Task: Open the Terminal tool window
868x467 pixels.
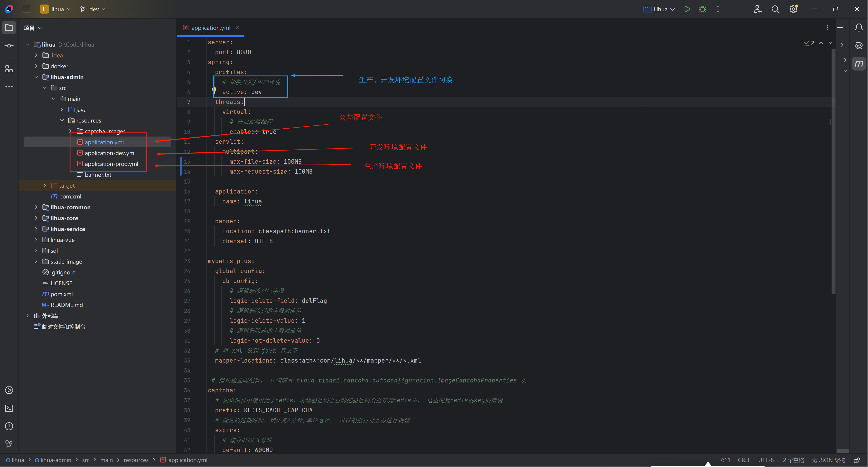Action: click(9, 408)
